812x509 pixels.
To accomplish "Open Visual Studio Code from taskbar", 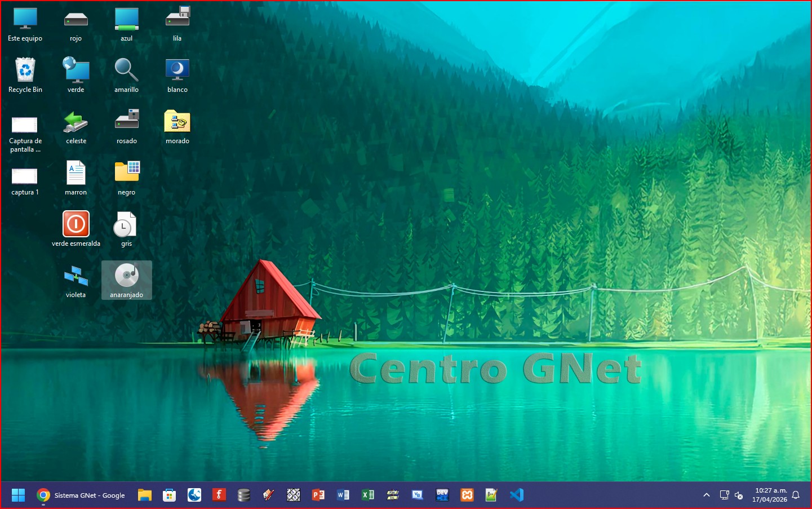I will [517, 495].
